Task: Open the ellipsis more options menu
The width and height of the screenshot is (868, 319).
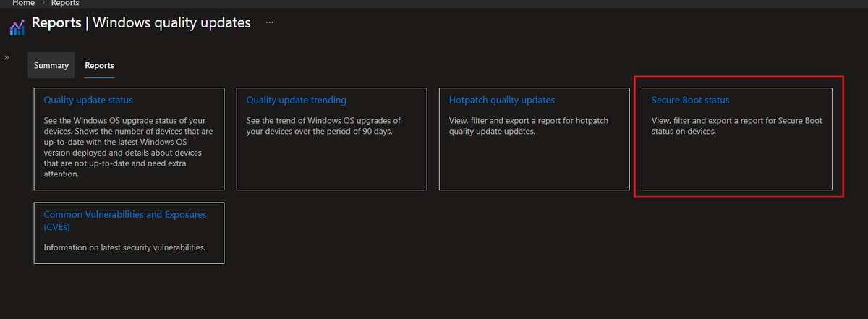Action: [x=270, y=23]
